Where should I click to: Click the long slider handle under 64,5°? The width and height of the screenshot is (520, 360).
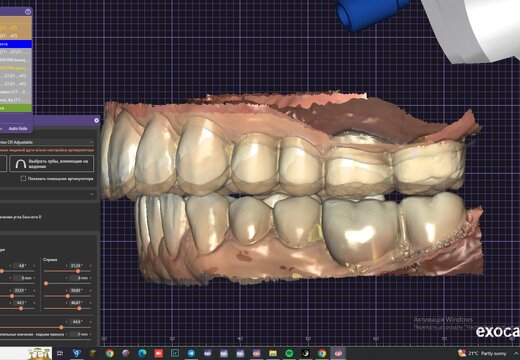coord(61,327)
